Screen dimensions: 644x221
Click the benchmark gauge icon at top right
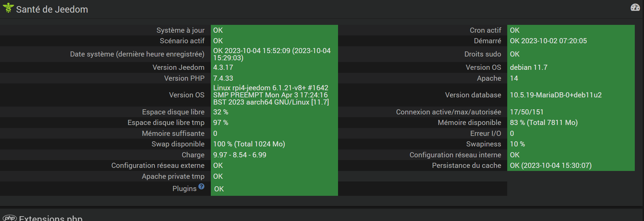(635, 7)
